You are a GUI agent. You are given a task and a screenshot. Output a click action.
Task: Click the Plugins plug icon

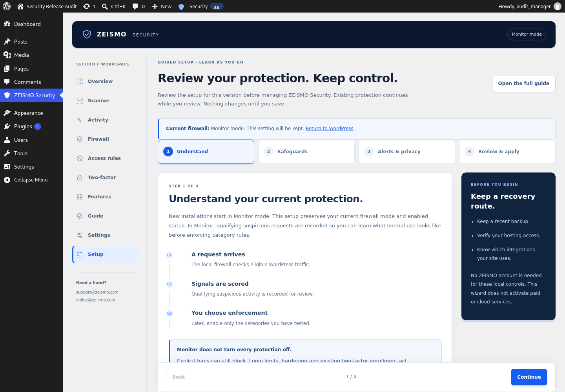click(7, 126)
